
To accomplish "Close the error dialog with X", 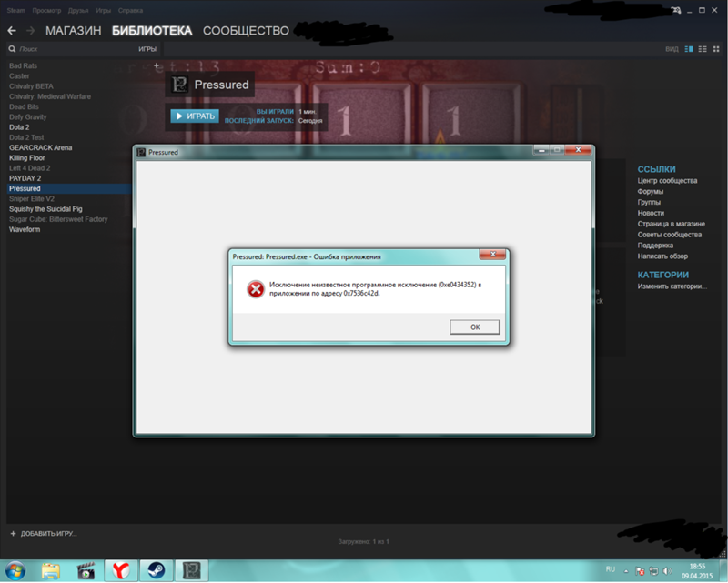I will (x=493, y=254).
